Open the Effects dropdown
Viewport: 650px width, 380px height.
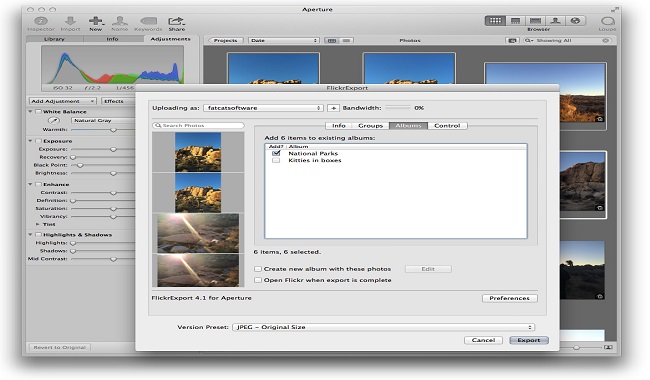118,101
